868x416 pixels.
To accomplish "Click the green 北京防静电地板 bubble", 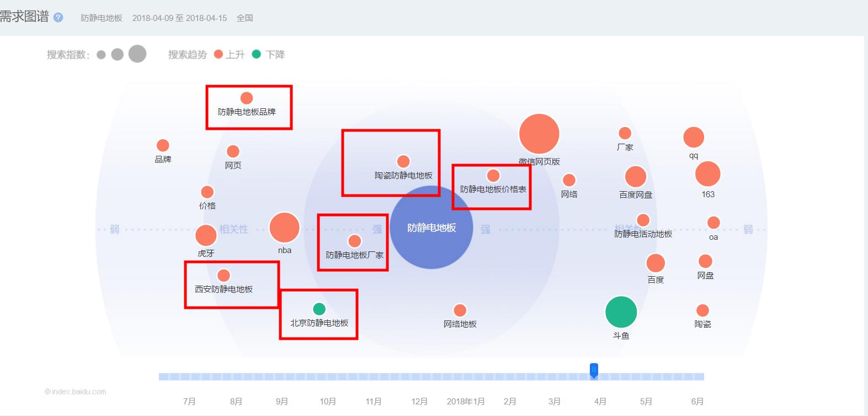I will coord(319,309).
